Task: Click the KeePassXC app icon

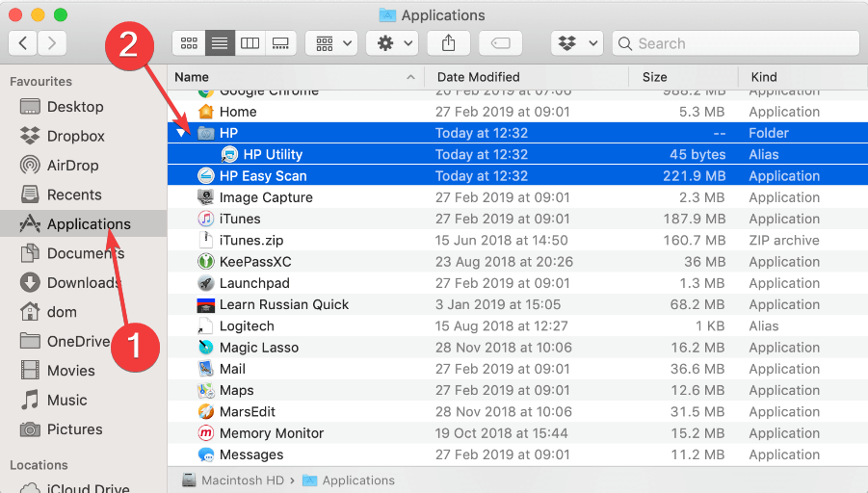Action: (206, 262)
